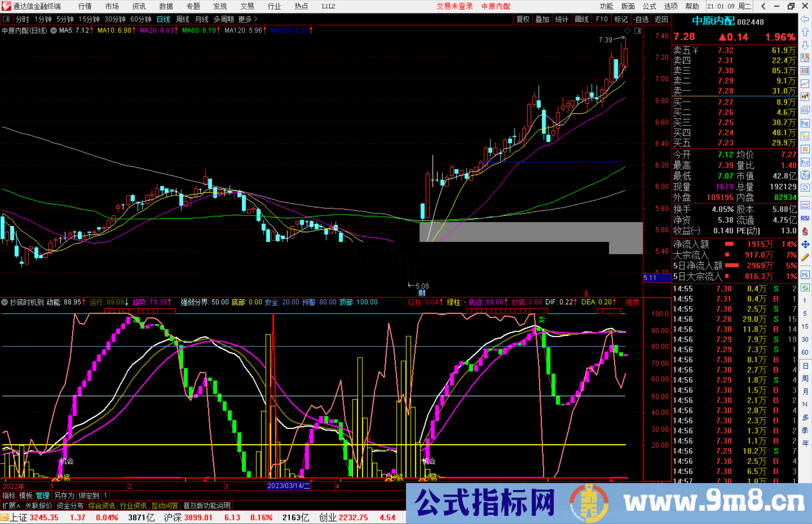
Task: Open the 行情 menu
Action: [x=85, y=6]
